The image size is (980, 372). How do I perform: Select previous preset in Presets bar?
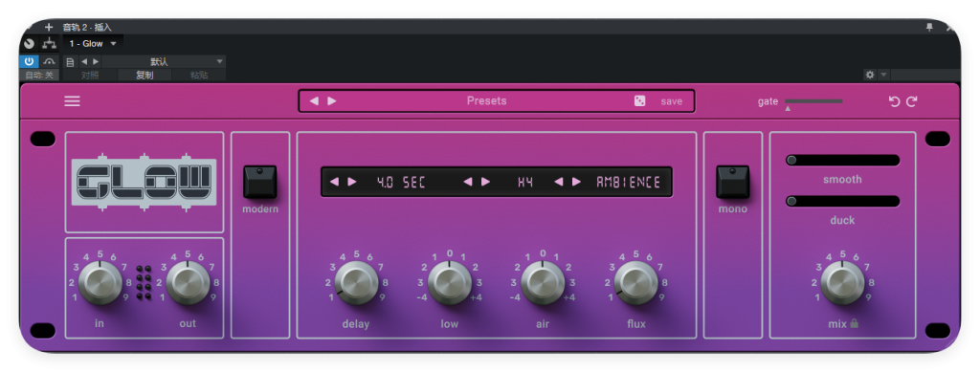click(x=314, y=101)
